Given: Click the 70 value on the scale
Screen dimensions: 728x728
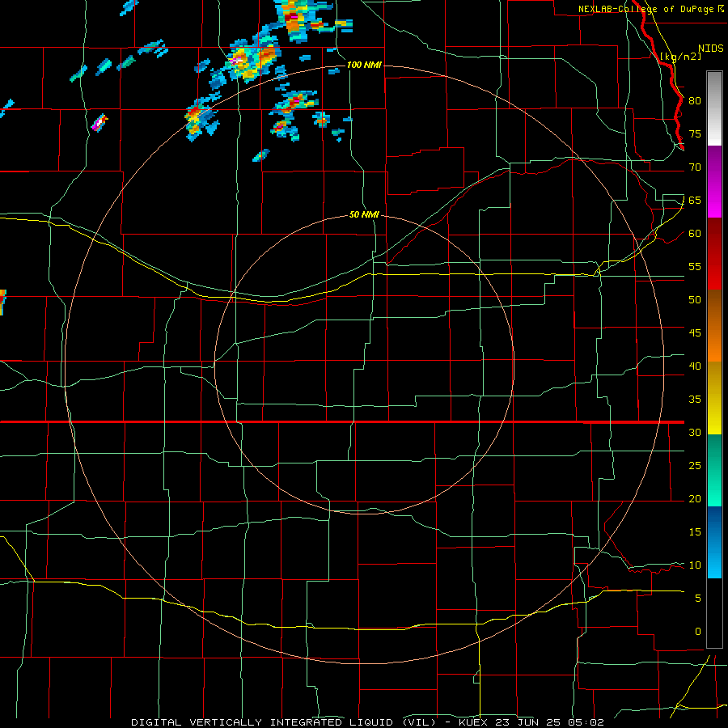Looking at the screenshot, I should point(695,167).
